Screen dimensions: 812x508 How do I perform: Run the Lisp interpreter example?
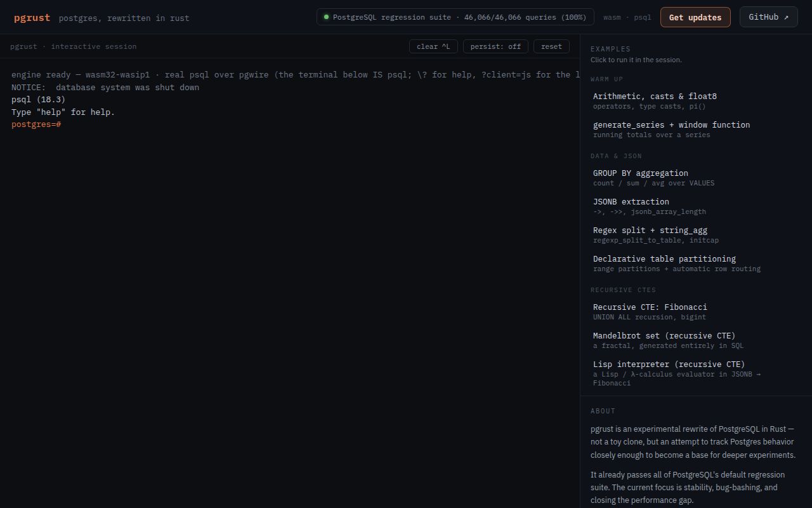695,373
